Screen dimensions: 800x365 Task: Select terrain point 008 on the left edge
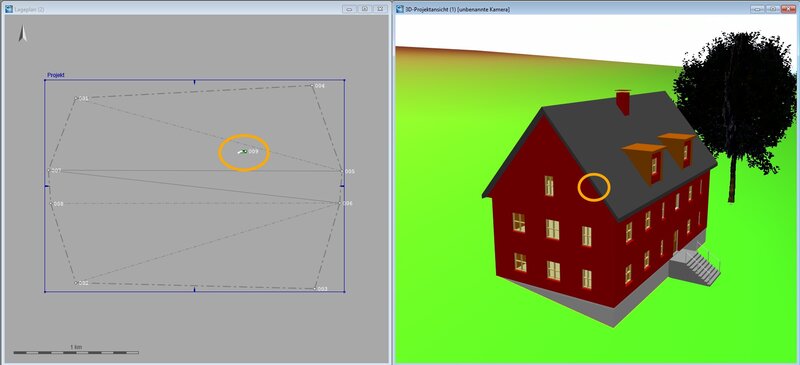[51, 204]
